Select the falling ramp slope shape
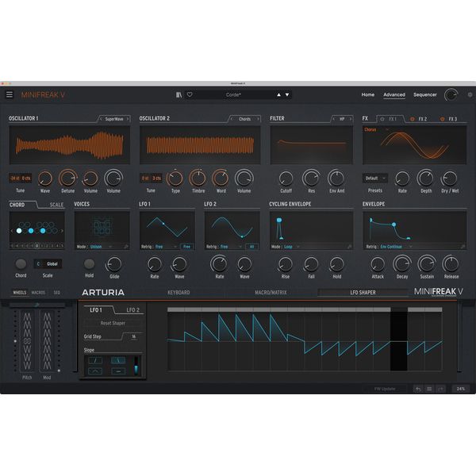The height and width of the screenshot is (476, 476). [x=118, y=361]
